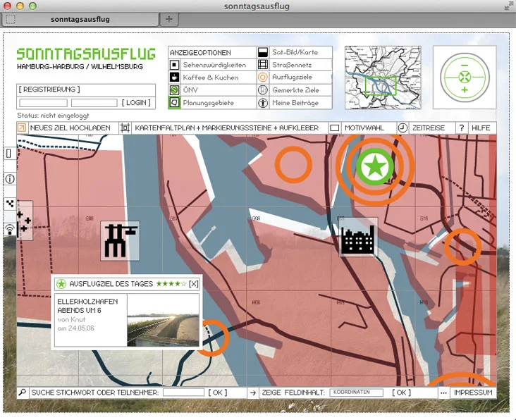Focus the first login input field
The width and height of the screenshot is (516, 420).
44,103
